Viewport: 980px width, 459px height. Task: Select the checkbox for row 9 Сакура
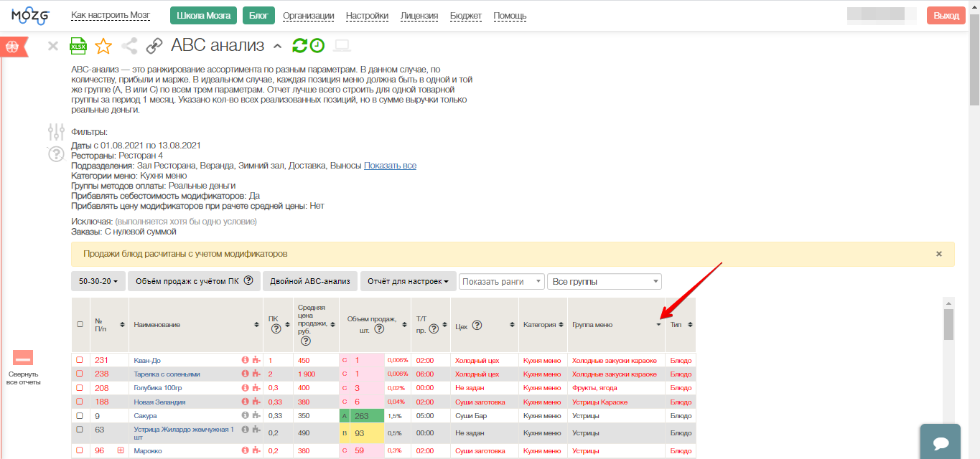click(x=80, y=415)
